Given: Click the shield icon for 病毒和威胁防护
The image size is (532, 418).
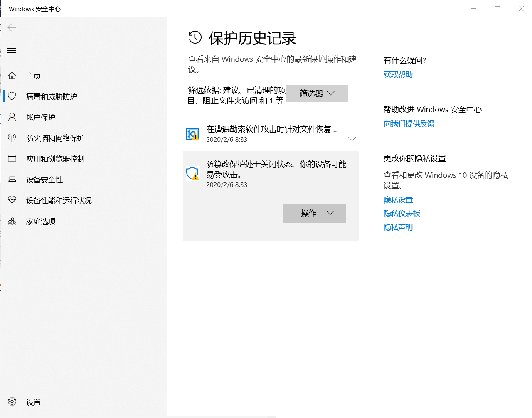Looking at the screenshot, I should point(12,96).
